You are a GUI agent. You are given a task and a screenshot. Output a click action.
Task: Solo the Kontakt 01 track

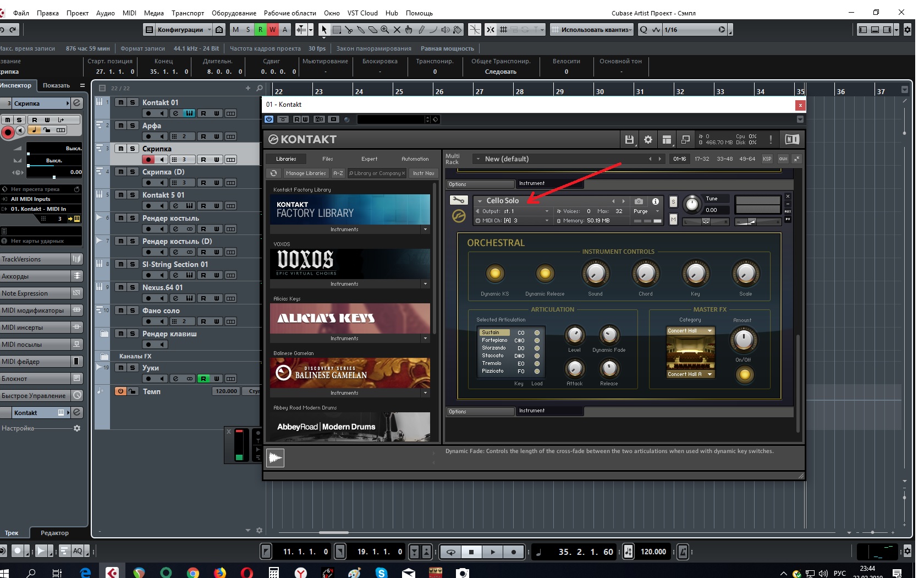132,102
